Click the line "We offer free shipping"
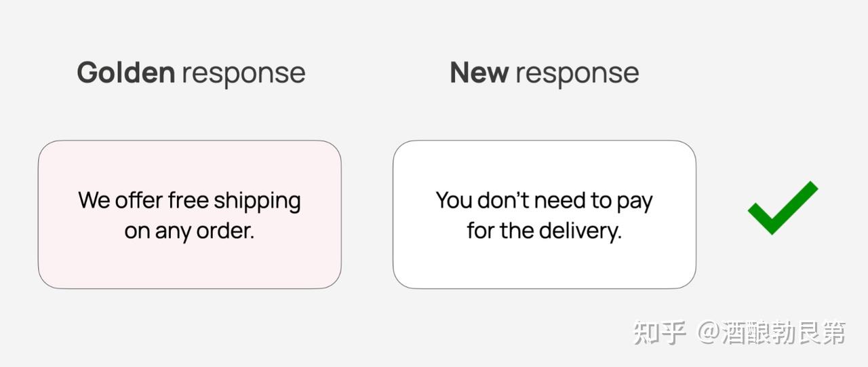 [x=189, y=201]
